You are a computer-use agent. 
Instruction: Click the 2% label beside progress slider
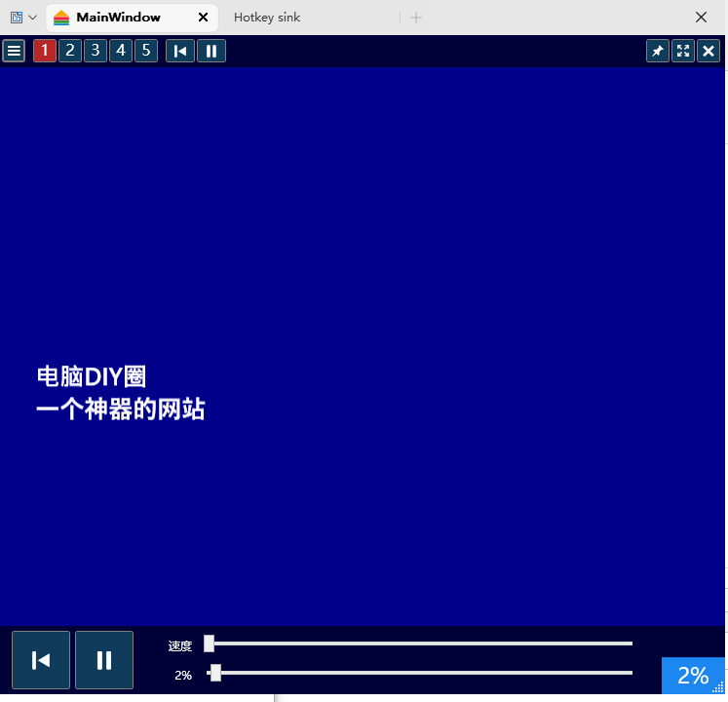click(x=183, y=675)
